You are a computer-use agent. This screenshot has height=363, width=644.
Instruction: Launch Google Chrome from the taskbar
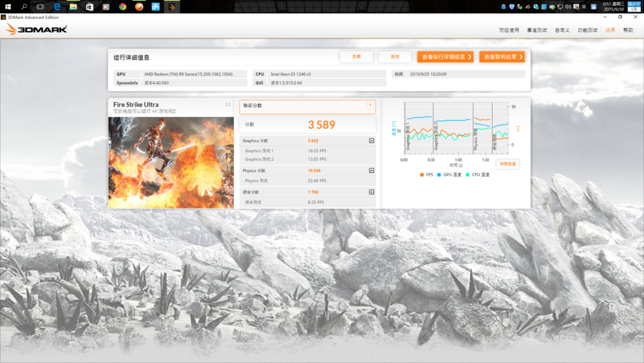point(122,6)
